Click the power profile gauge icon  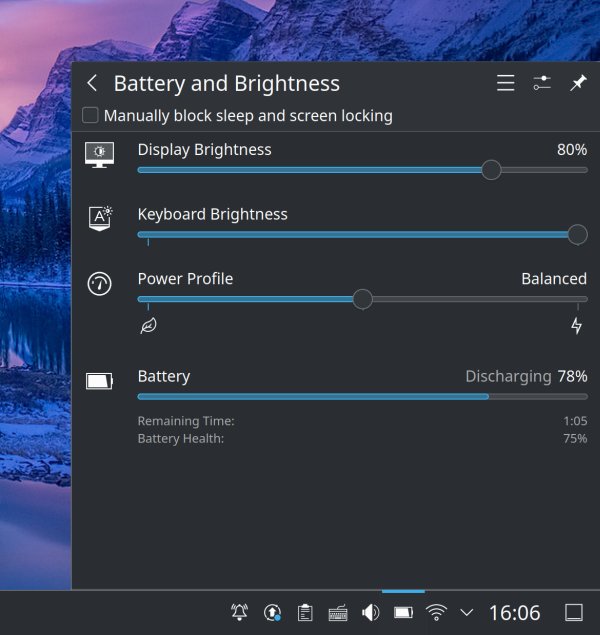[99, 283]
